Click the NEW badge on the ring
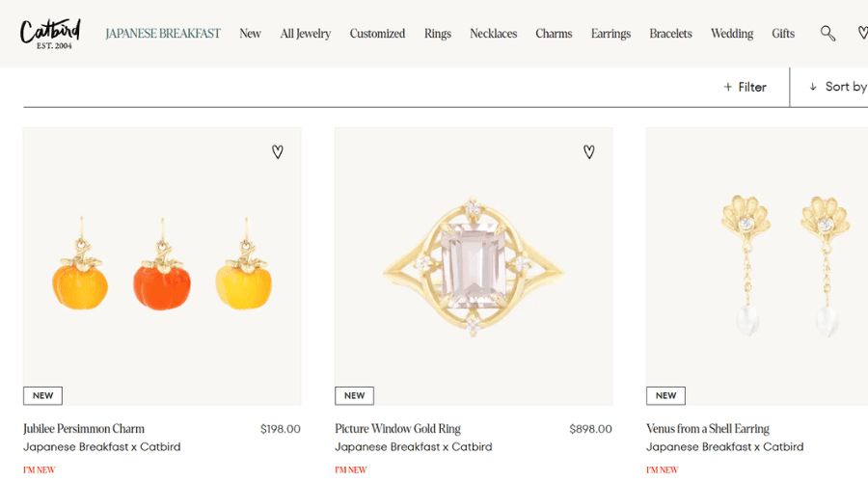The width and height of the screenshot is (868, 482). (354, 395)
